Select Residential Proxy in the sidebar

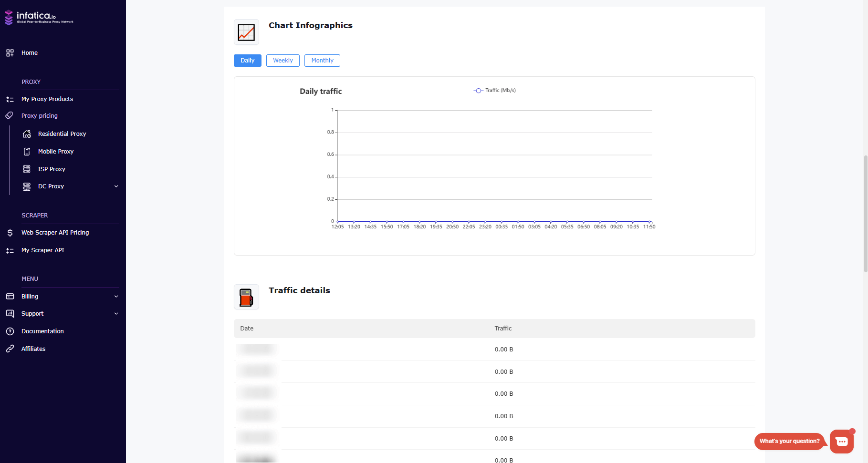tap(62, 134)
